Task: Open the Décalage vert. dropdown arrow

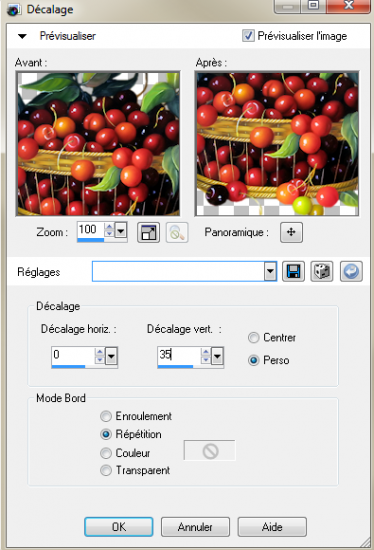Action: [218, 357]
